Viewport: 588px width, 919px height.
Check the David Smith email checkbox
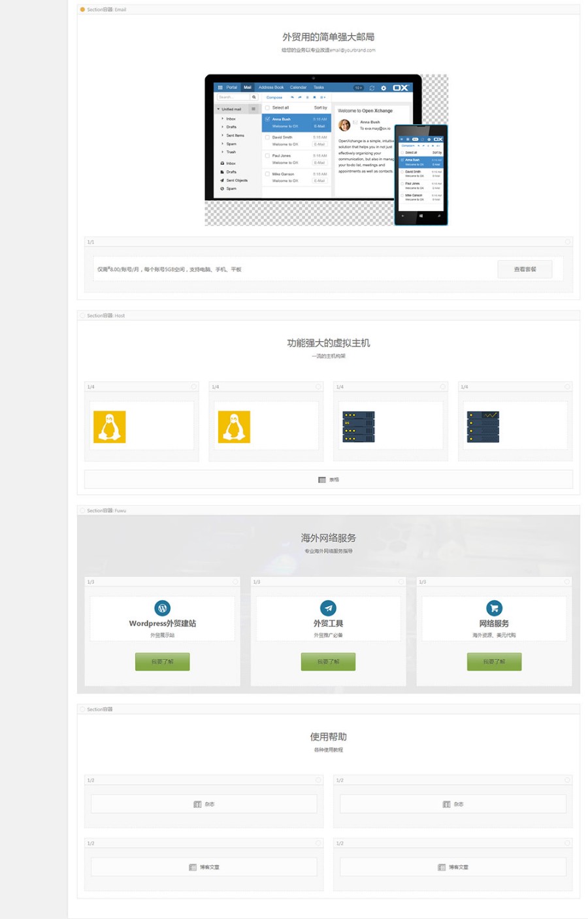coord(267,137)
